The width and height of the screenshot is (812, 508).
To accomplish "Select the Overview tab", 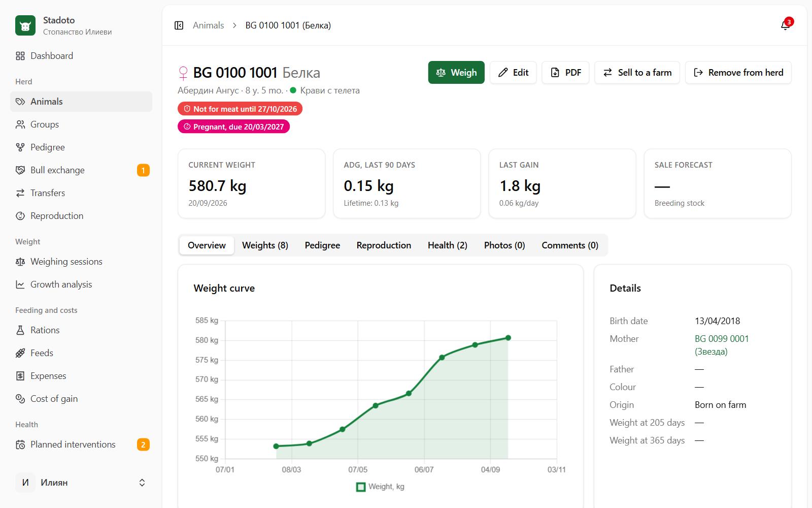I will click(x=207, y=245).
